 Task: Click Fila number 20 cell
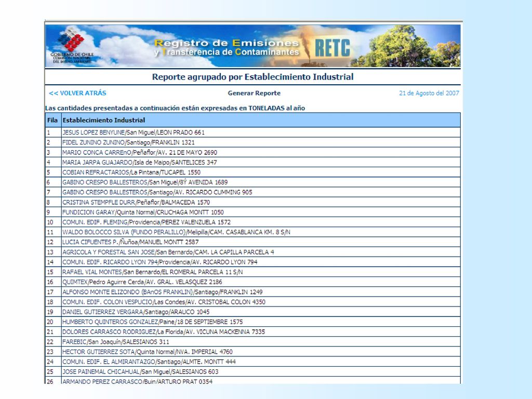pos(54,322)
